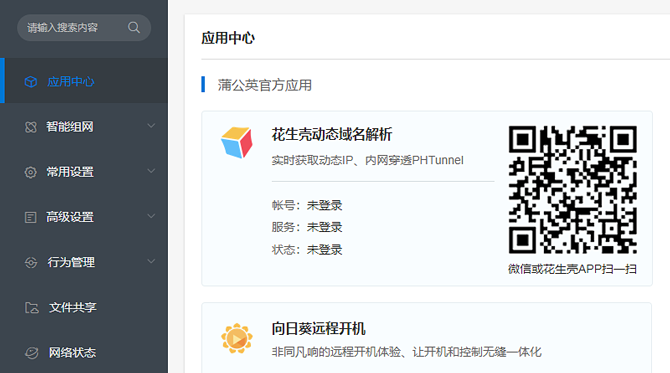Click the 实时获取动态IP、内网穿透PHTunnel description
Viewport: 670px width, 373px height.
tap(367, 160)
